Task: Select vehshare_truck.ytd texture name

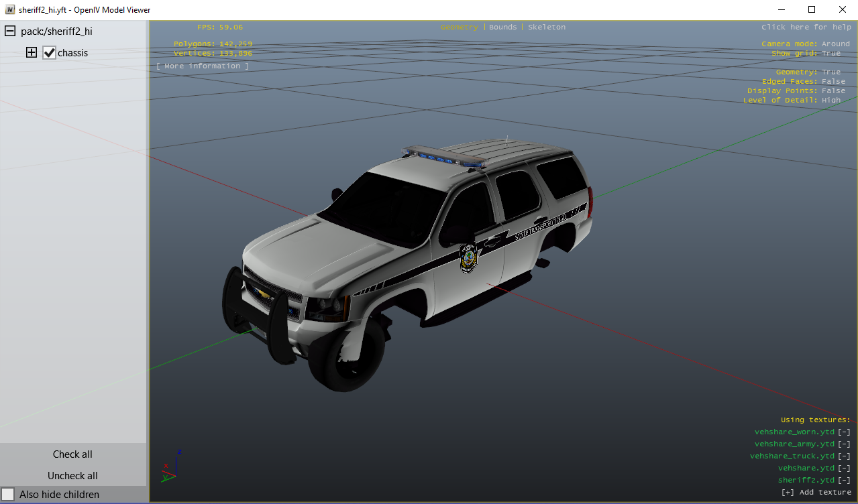Action: 792,456
